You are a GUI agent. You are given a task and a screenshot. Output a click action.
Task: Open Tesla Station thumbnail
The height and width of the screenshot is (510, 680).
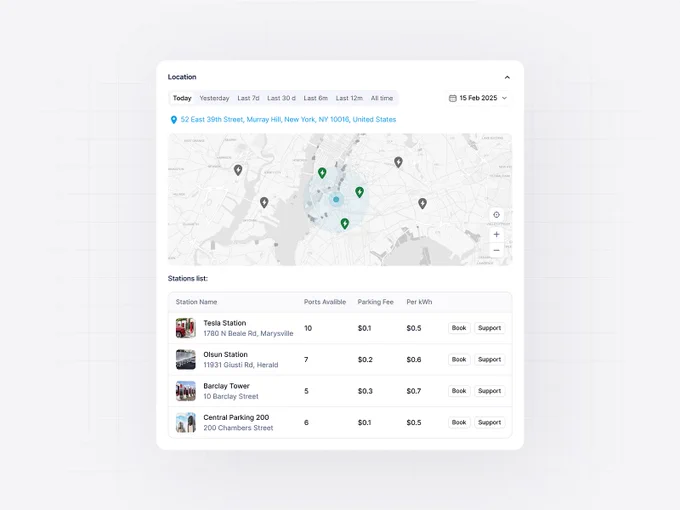tap(186, 328)
